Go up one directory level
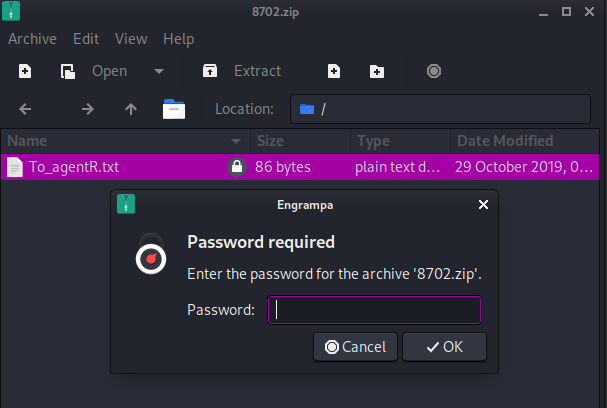Screen dimensions: 607x408 130,109
